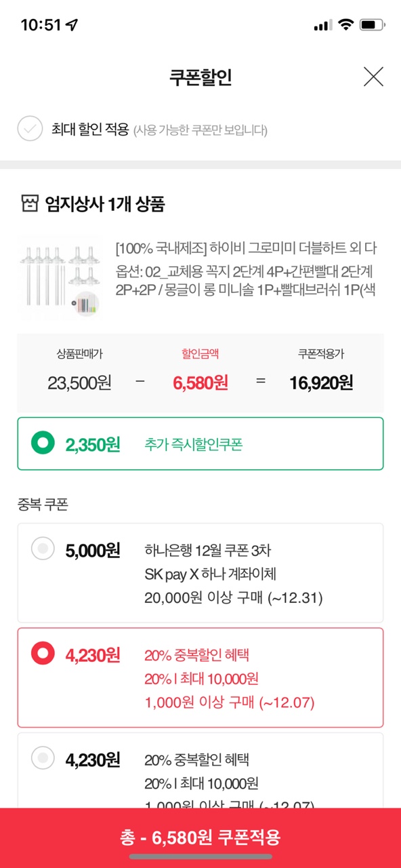
Task: Open the 하이비 그로미미 더블하트 product title
Action: click(x=246, y=248)
